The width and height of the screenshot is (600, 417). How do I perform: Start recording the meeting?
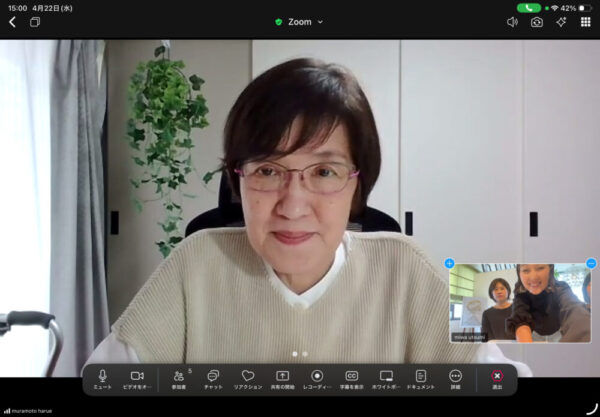tap(317, 377)
